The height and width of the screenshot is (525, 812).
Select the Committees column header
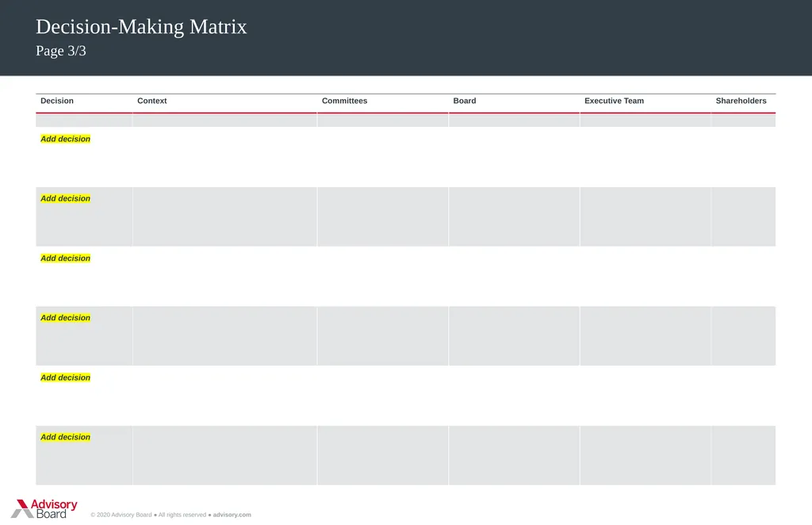click(344, 101)
